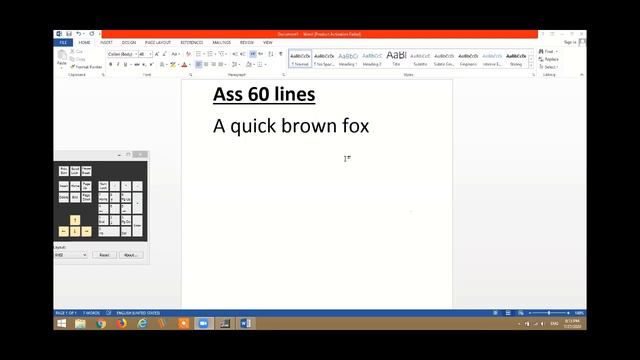Click About button in keyboard window
Viewport: 640px width, 360px height.
click(x=131, y=255)
